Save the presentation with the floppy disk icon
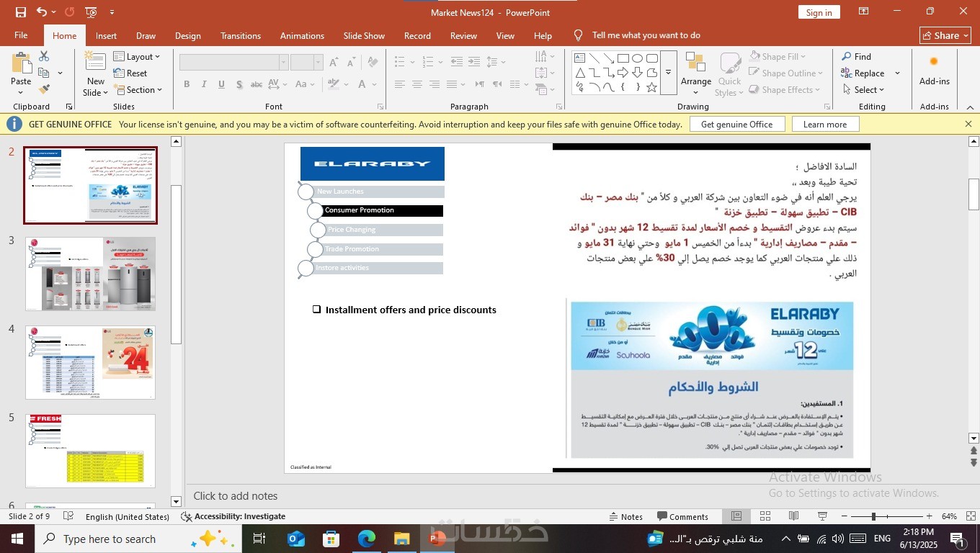This screenshot has width=980, height=553. click(x=20, y=12)
